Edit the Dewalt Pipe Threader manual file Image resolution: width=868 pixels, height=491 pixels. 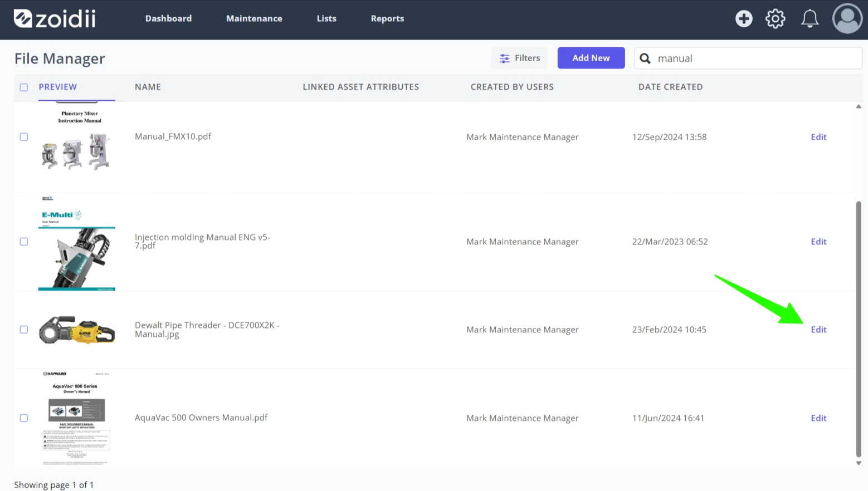click(818, 330)
